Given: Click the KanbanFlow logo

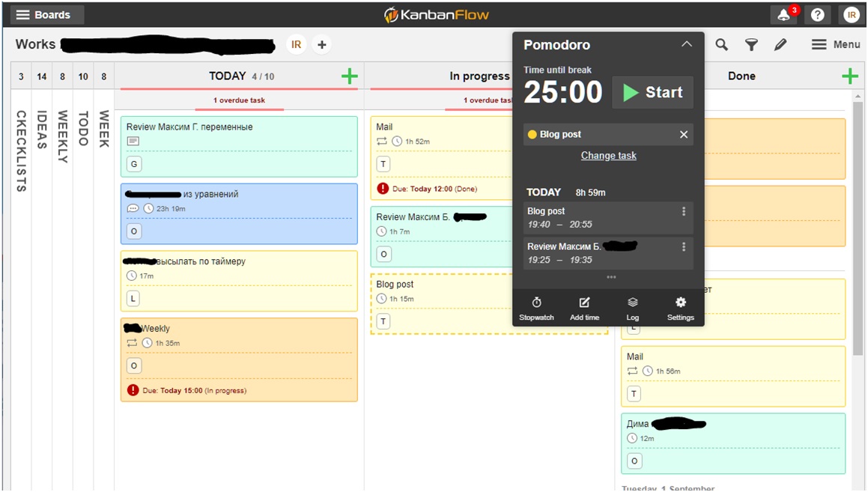Looking at the screenshot, I should (436, 15).
